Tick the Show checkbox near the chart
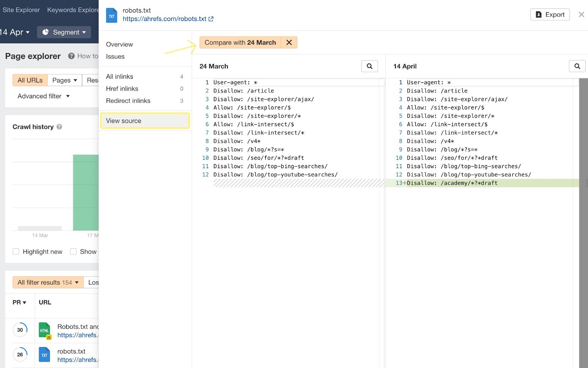 (73, 251)
